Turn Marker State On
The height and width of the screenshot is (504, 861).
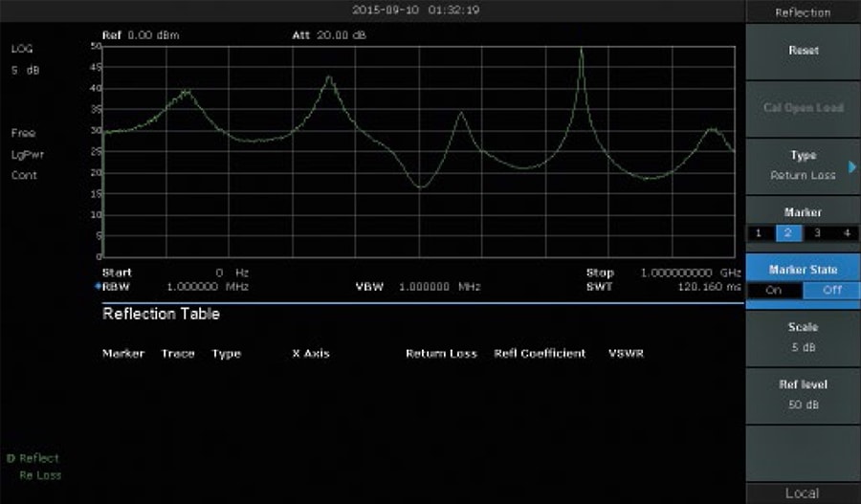774,290
